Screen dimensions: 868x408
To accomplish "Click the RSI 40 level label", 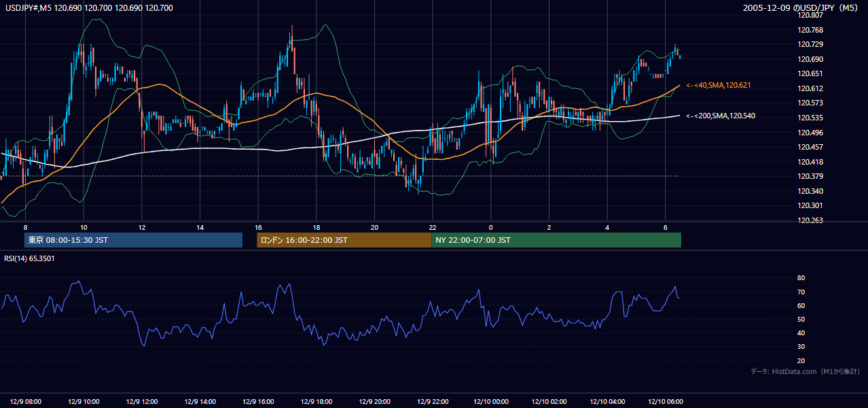I will point(801,333).
